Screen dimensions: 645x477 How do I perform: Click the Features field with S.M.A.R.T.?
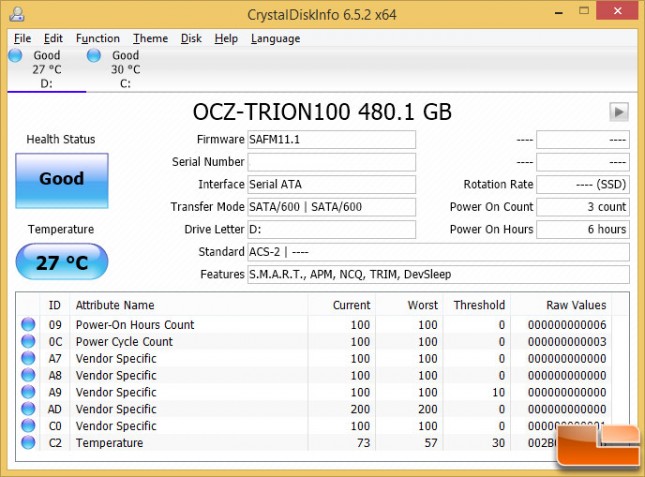coord(439,274)
